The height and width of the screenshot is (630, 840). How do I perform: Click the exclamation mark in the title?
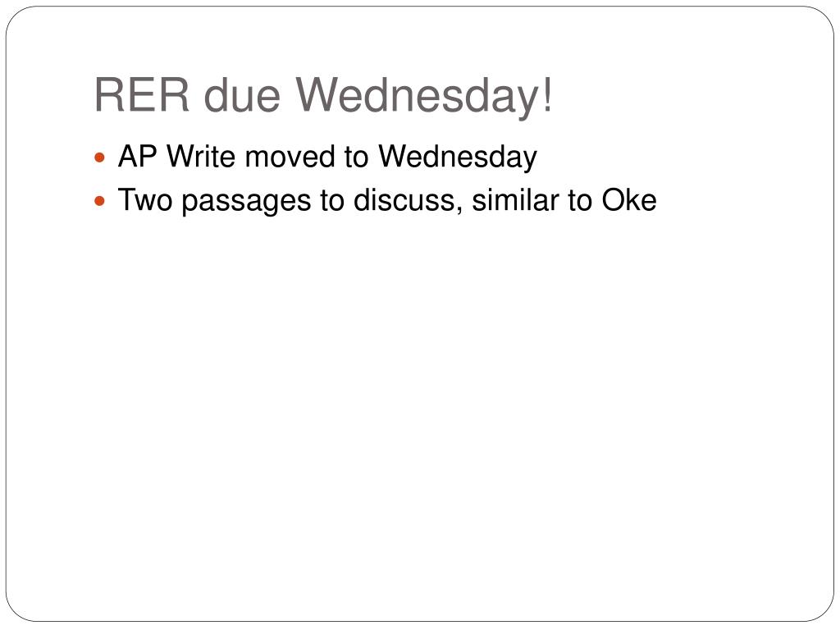pos(546,95)
